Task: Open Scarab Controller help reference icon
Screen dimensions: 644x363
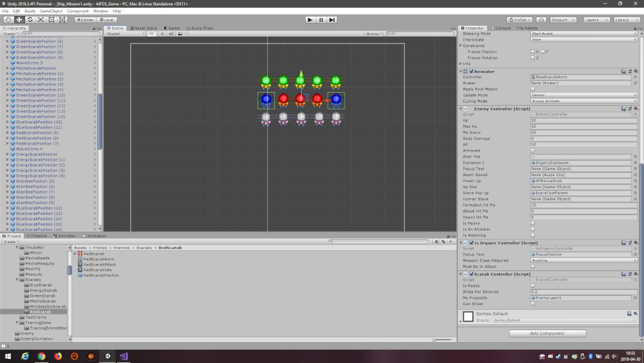Action: [x=624, y=274]
